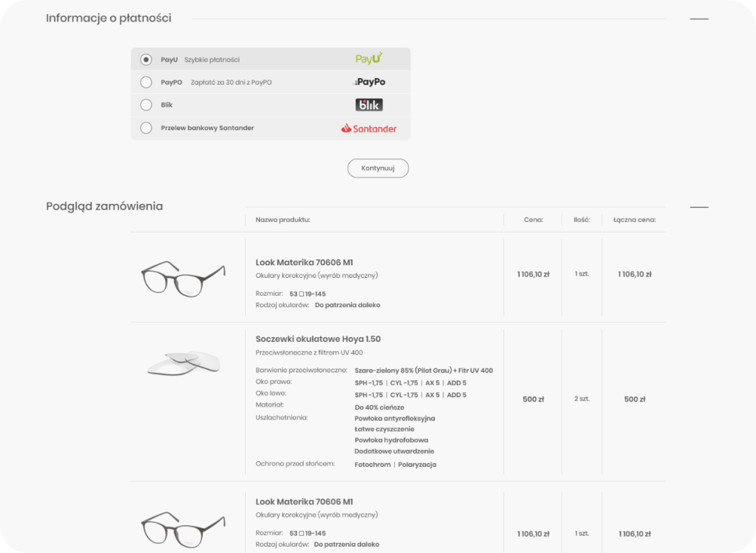This screenshot has height=553, width=756.
Task: Open Soczewki okularowe Hoya 1.50 title
Action: 318,339
